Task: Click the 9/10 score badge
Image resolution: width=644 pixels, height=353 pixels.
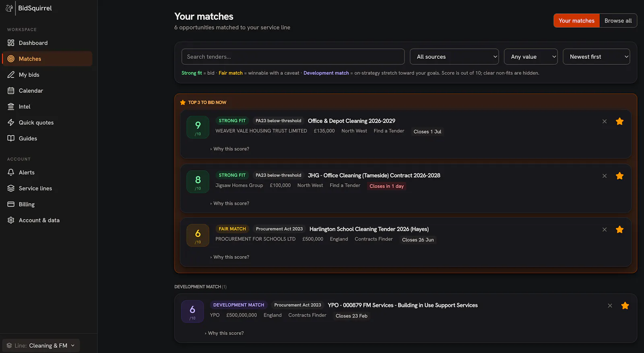Action: 198,127
